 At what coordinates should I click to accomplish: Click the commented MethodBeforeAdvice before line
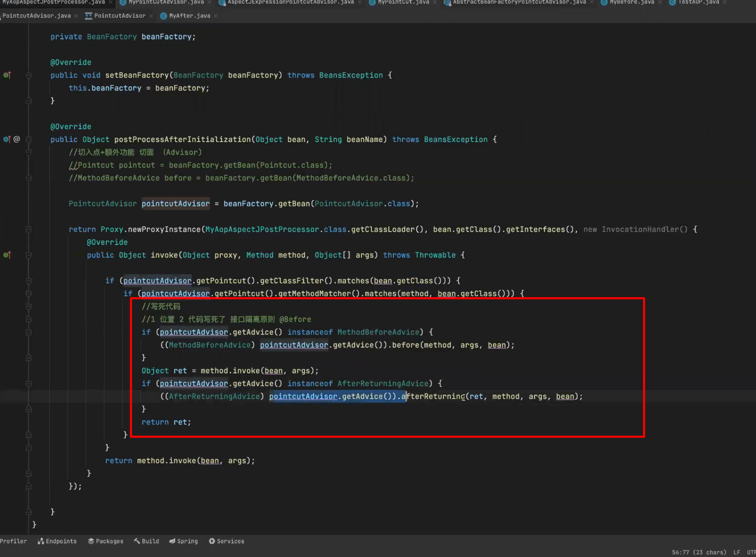tap(242, 178)
